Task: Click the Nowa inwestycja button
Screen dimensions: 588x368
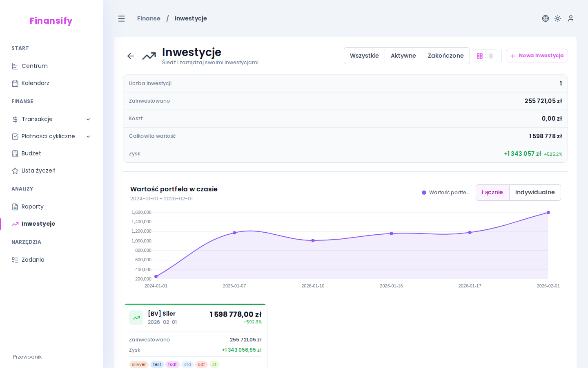Action: click(x=537, y=56)
